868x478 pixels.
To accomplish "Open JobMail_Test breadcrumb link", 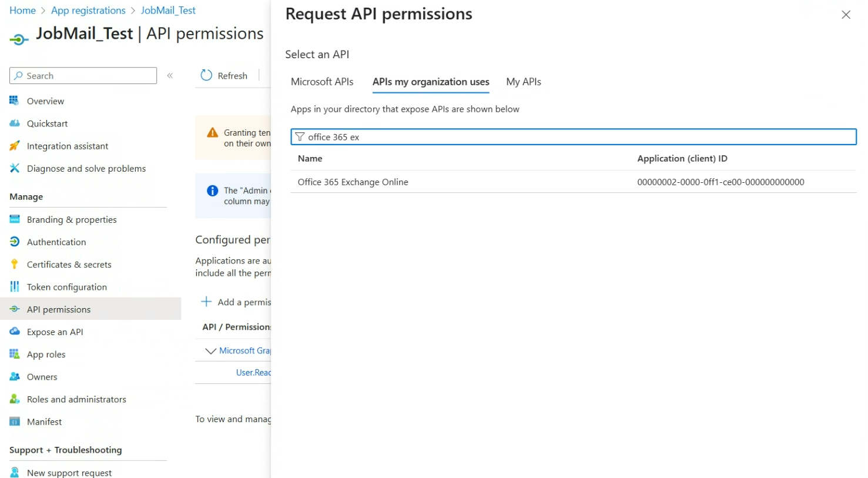I will pos(168,11).
